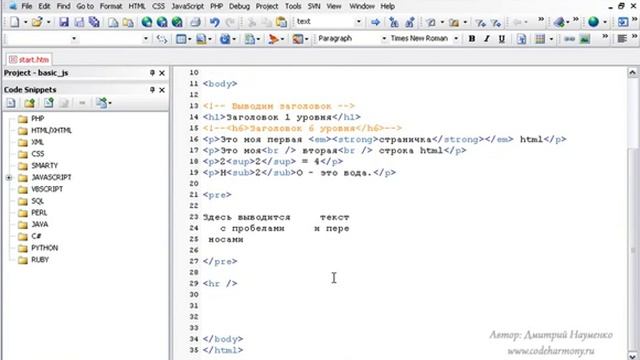The width and height of the screenshot is (640, 360).
Task: Select the CSS snippets folder
Action: pos(38,154)
